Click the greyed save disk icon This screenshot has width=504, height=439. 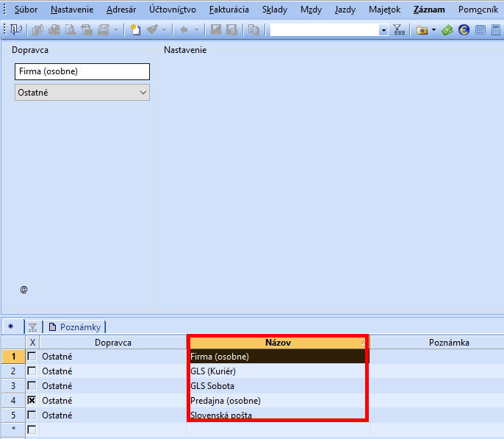click(216, 30)
